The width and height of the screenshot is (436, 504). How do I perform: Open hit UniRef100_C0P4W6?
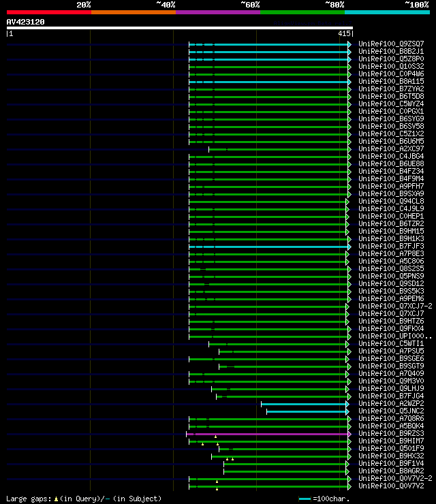[x=391, y=74]
